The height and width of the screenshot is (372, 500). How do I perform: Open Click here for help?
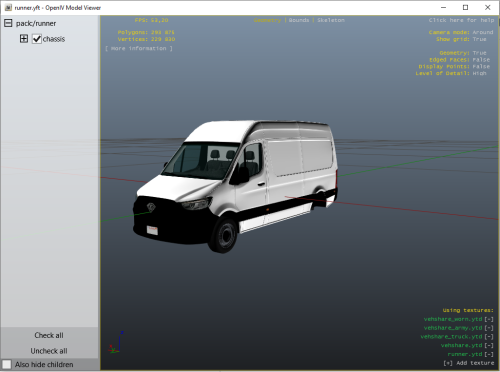point(461,20)
